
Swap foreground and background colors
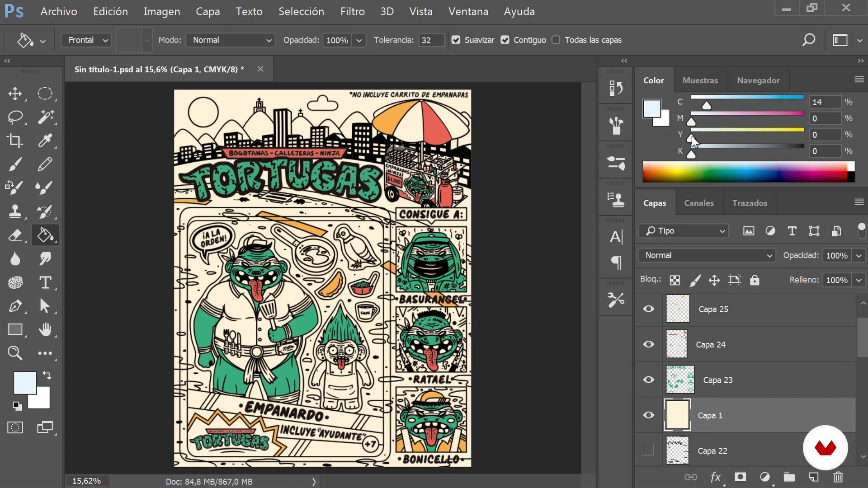[47, 375]
